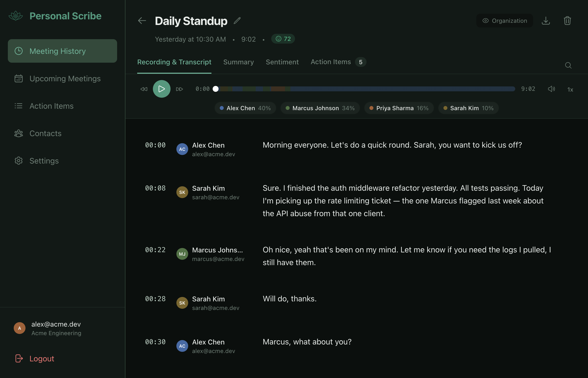Jump to transcript timestamp 00:22
588x378 pixels.
click(x=155, y=250)
